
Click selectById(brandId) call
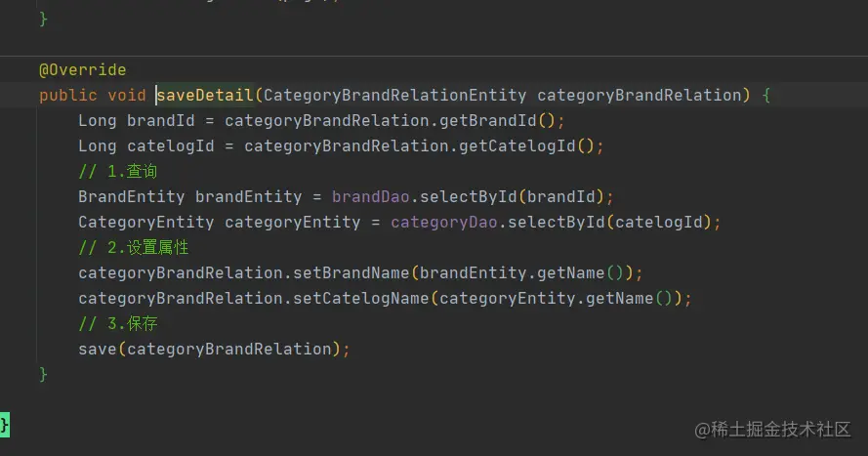tap(512, 196)
